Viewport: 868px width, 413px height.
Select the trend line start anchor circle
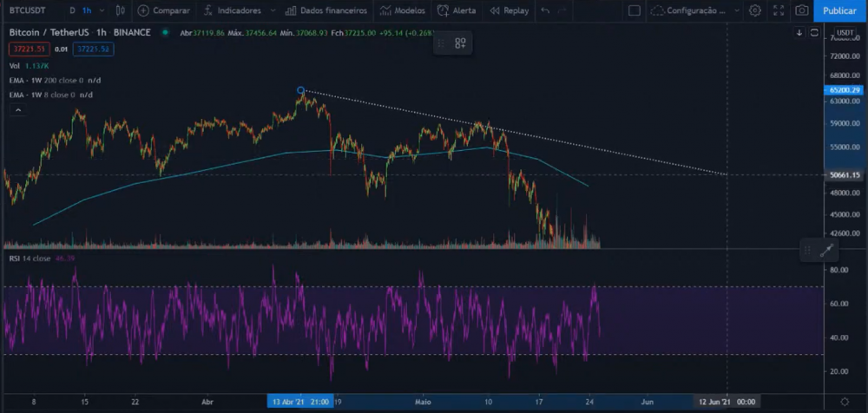300,90
